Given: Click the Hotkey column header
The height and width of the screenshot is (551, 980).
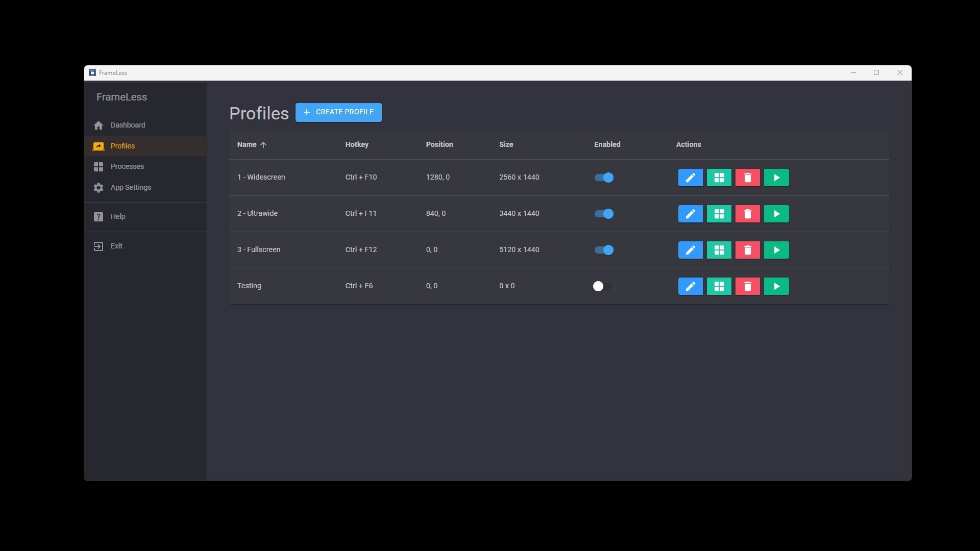Looking at the screenshot, I should coord(357,144).
